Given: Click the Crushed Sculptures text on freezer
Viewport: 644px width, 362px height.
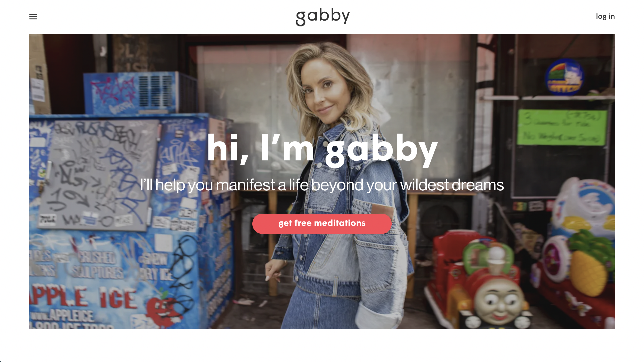Looking at the screenshot, I should (97, 265).
